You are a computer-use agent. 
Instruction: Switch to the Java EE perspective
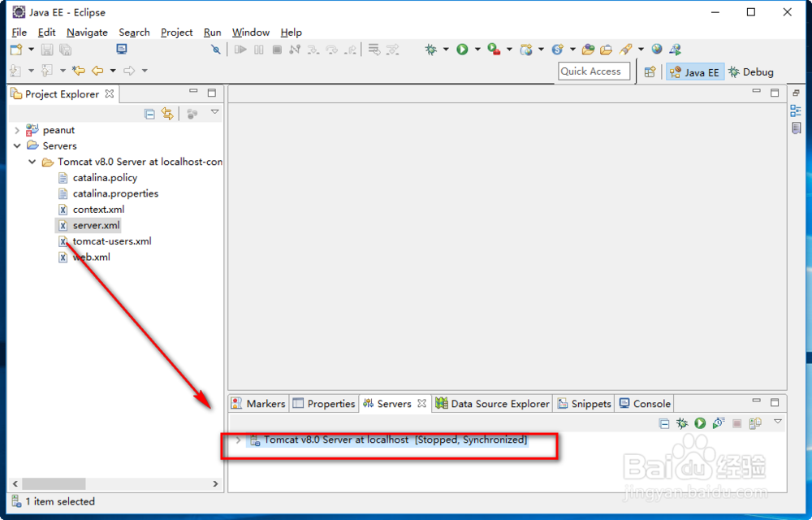pyautogui.click(x=695, y=72)
